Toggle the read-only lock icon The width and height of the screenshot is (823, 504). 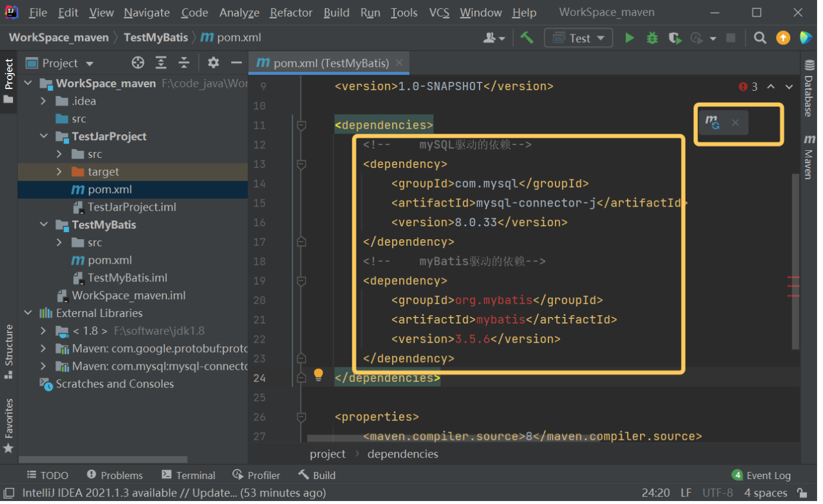coord(802,493)
